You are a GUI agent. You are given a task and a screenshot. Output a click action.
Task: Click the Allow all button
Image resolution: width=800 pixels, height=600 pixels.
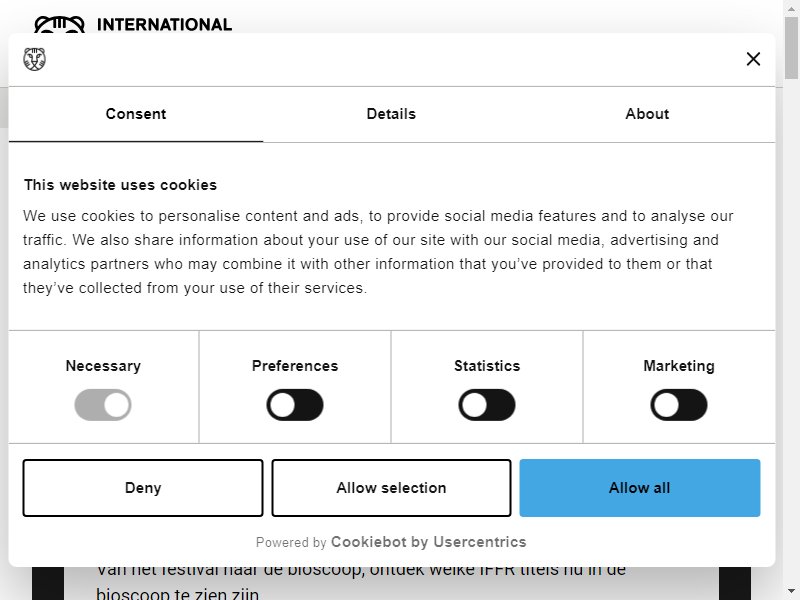(640, 488)
